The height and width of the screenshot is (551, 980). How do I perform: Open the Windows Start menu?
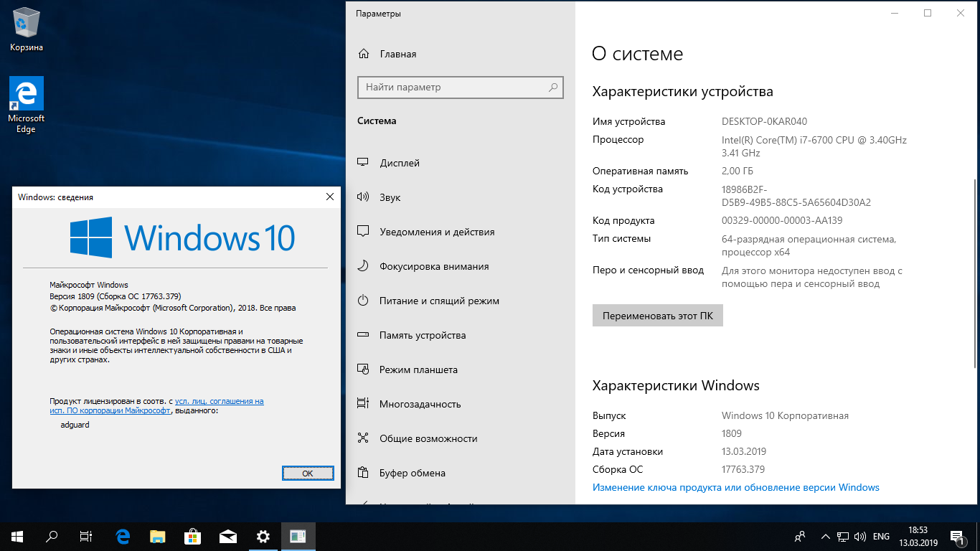pos(17,536)
